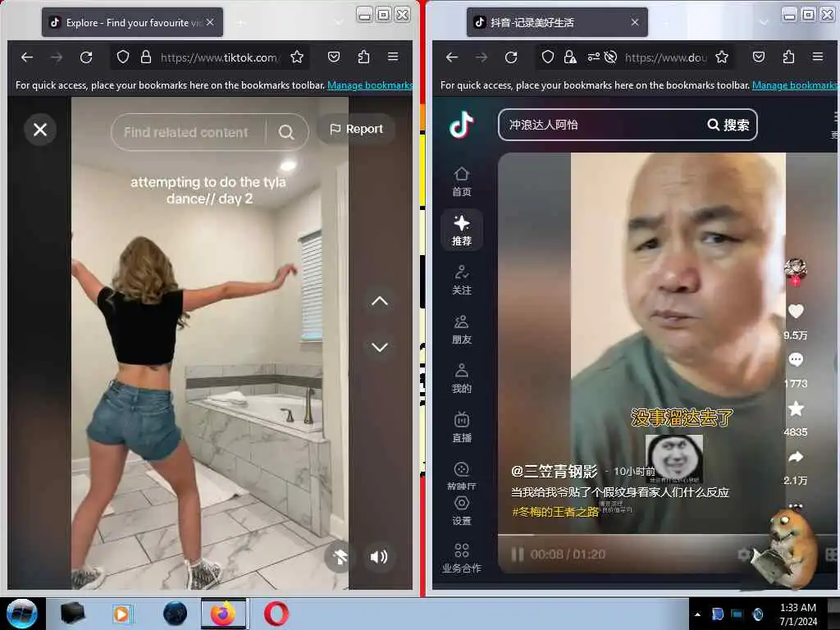This screenshot has height=630, width=840.
Task: Bookmark the tiktok.com page with star
Action: coord(297,57)
